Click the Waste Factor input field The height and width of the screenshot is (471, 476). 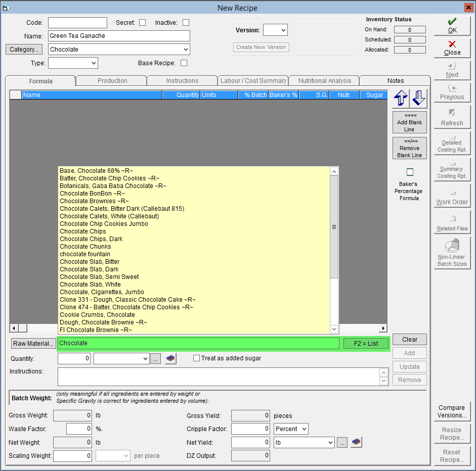79,429
